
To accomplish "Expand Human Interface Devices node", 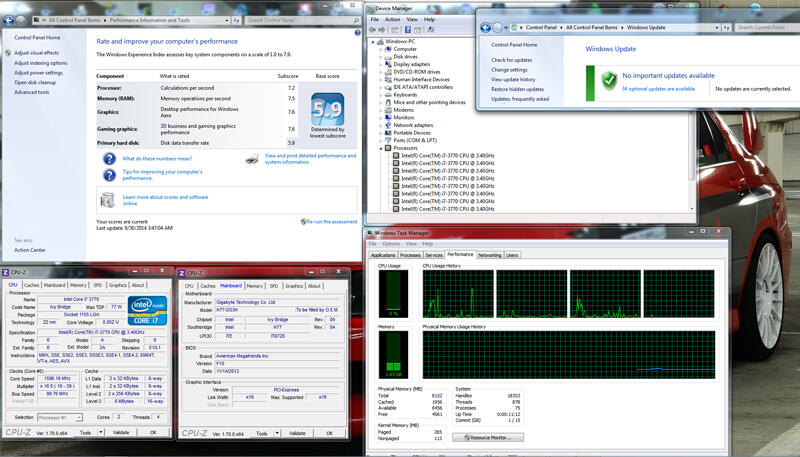I will tap(381, 80).
